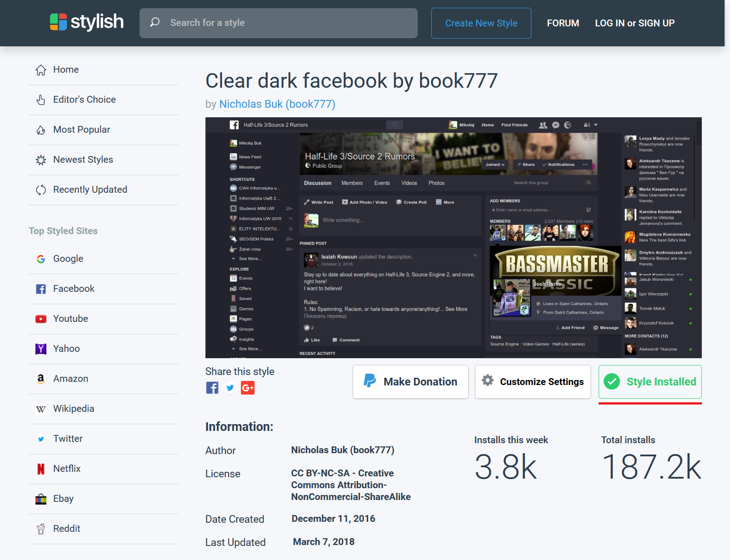Click the Home house icon
Viewport: 730px width, 560px height.
click(41, 70)
